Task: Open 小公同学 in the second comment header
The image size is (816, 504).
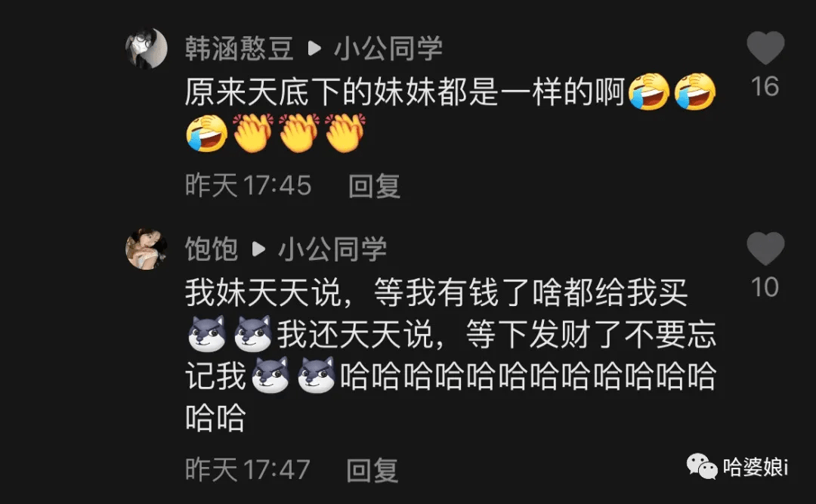Action: point(332,249)
